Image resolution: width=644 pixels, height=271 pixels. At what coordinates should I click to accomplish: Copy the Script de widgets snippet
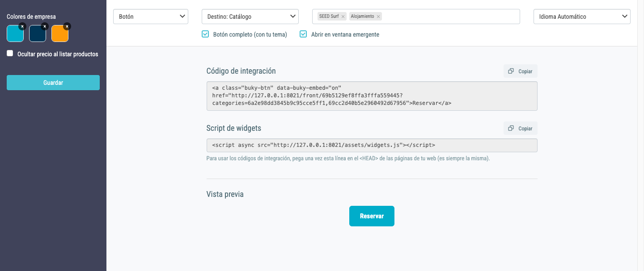(521, 129)
